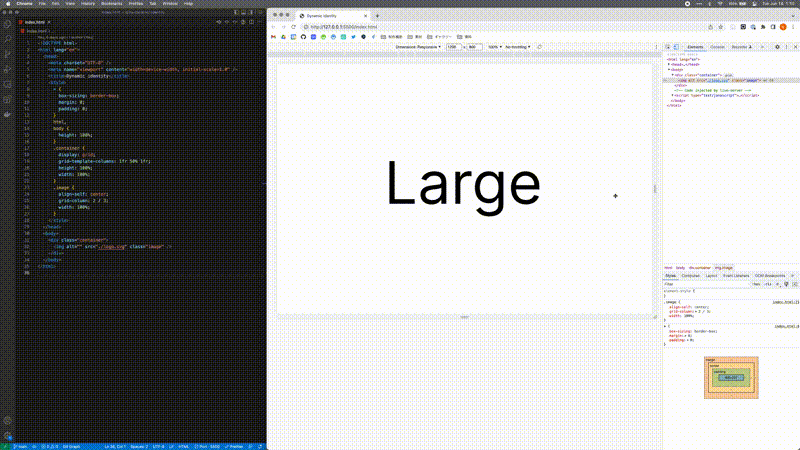Open the Chrome three-dot menu

[793, 27]
